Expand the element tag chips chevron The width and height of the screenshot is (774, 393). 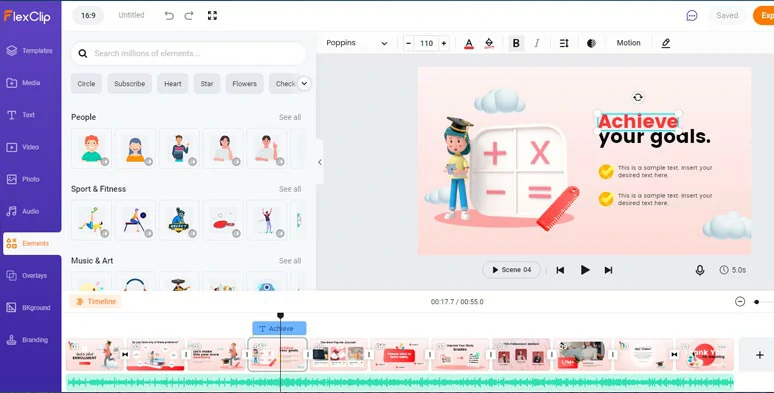click(304, 83)
